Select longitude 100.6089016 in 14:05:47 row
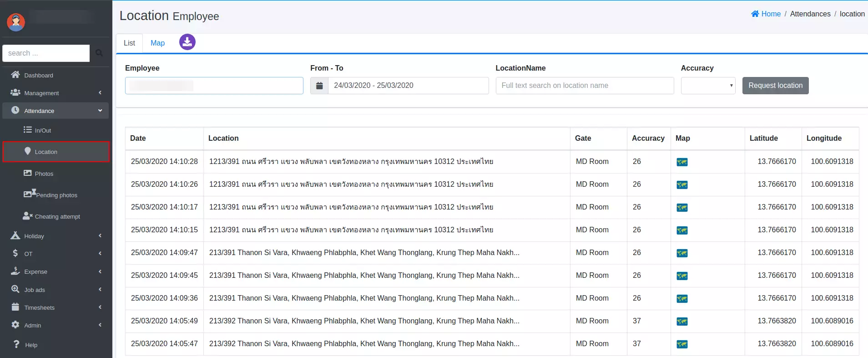The width and height of the screenshot is (868, 358). click(832, 343)
